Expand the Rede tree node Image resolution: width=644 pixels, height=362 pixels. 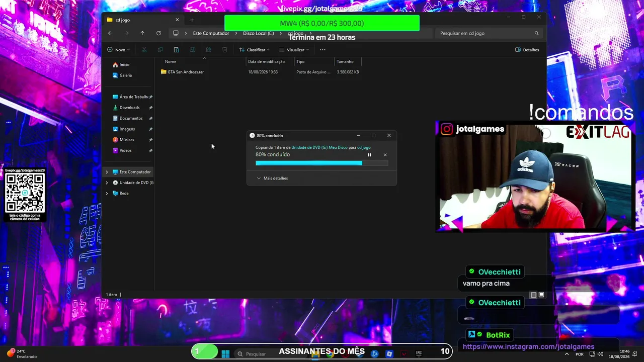coord(107,194)
